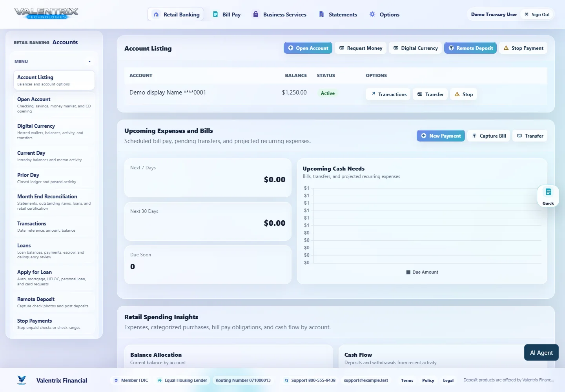Screen dimensions: 565x392
Task: Transfer from Demo display Name account
Action: (430, 94)
